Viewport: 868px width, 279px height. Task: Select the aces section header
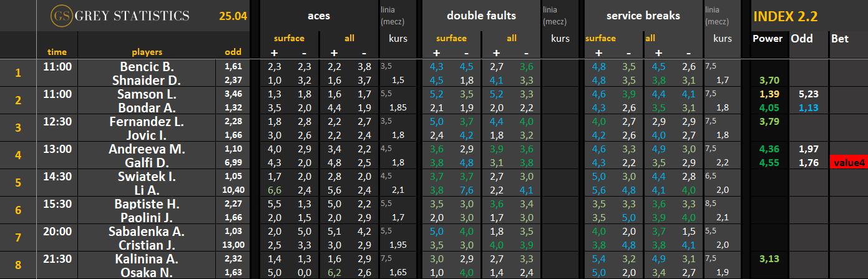tap(319, 16)
